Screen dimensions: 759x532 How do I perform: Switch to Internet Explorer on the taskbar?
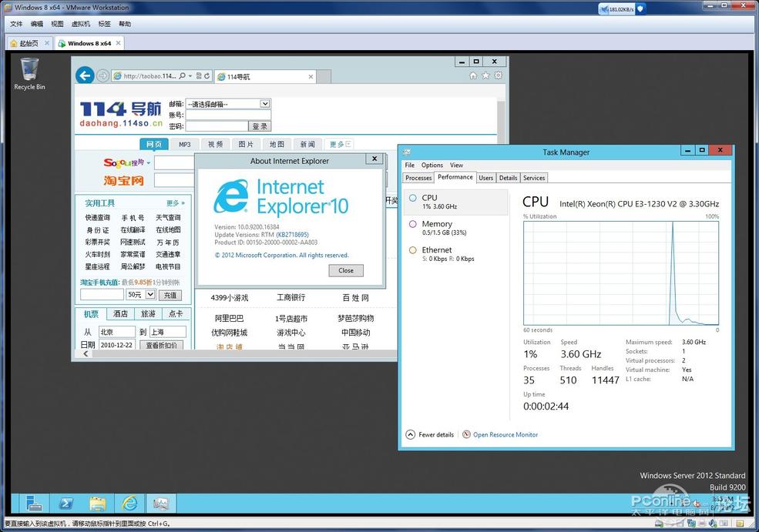tap(129, 504)
